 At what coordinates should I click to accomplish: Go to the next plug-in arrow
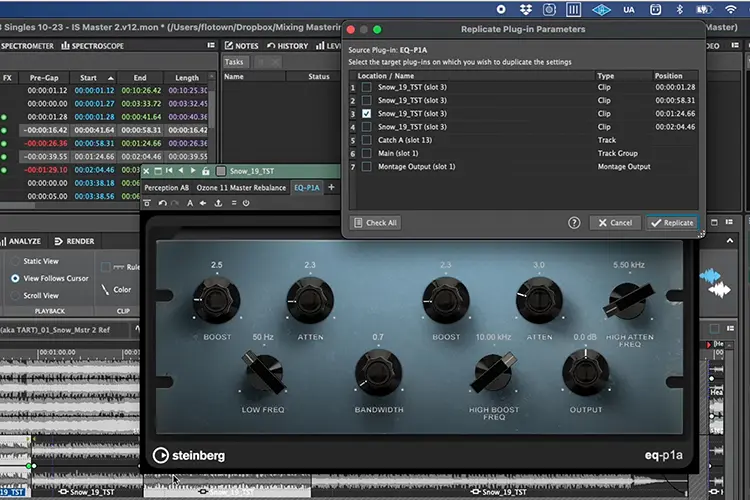(x=193, y=171)
